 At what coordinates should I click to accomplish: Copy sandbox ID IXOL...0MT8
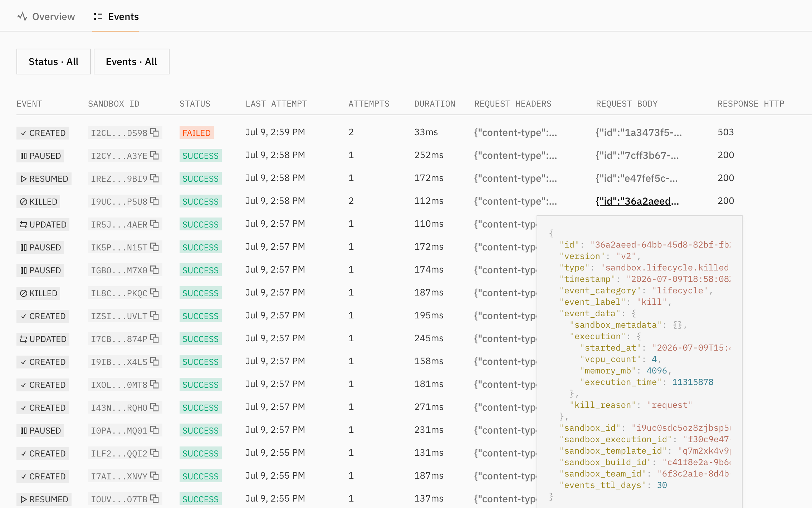click(155, 384)
